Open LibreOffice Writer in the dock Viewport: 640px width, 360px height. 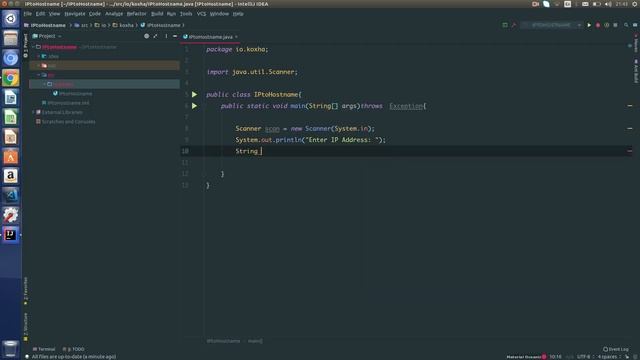click(11, 98)
